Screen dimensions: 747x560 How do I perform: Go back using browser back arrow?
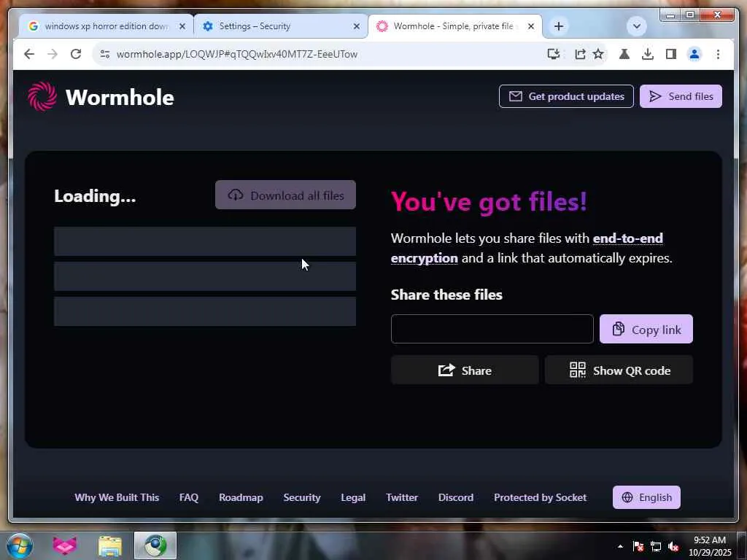[29, 54]
